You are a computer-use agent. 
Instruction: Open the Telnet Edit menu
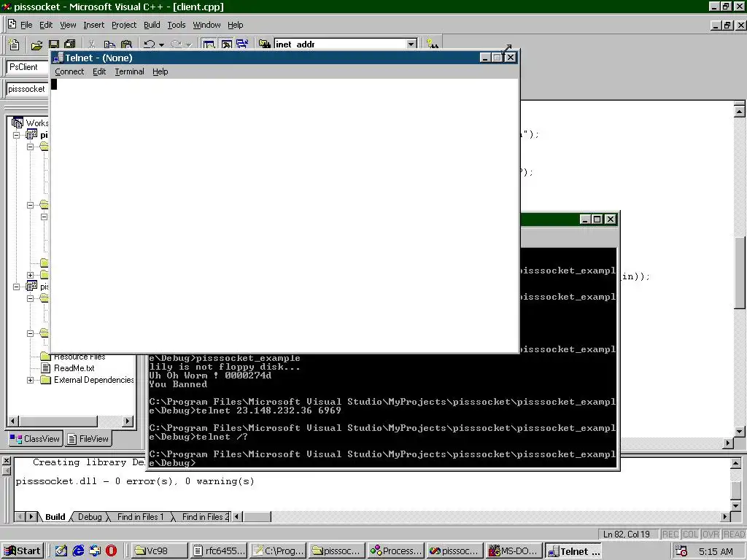[x=99, y=71]
